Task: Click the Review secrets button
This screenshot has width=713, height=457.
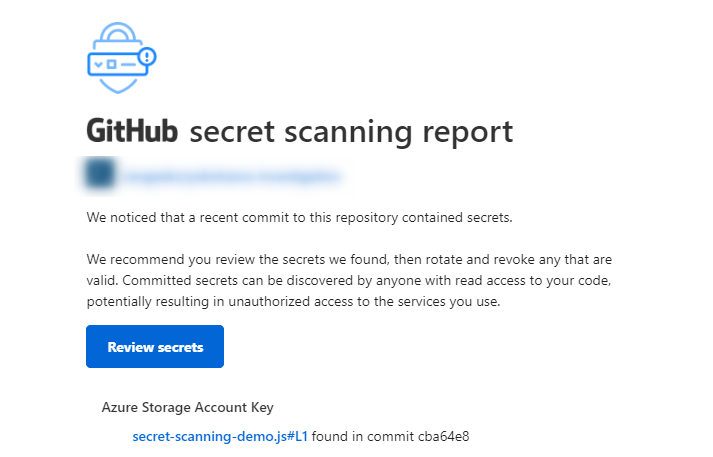Action: coord(155,347)
